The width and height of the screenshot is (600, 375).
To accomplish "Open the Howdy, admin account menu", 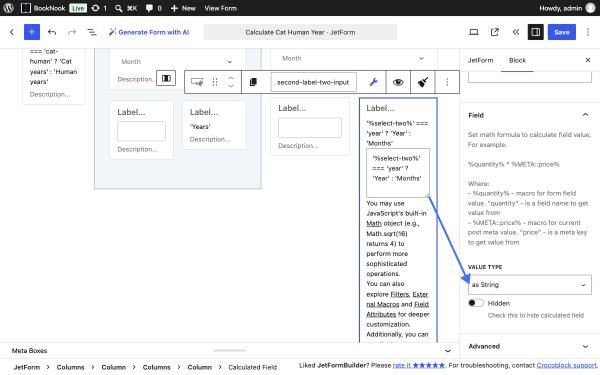I will 567,8.
